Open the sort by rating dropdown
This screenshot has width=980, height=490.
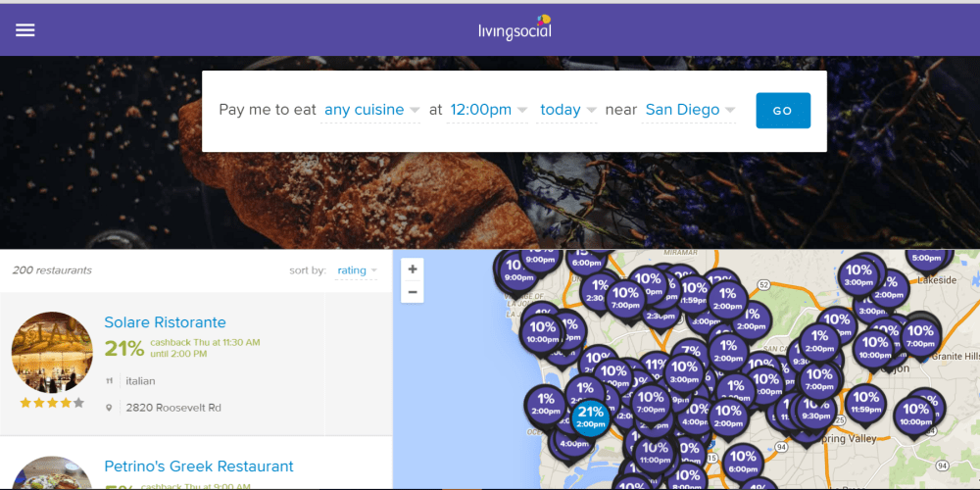pos(357,270)
